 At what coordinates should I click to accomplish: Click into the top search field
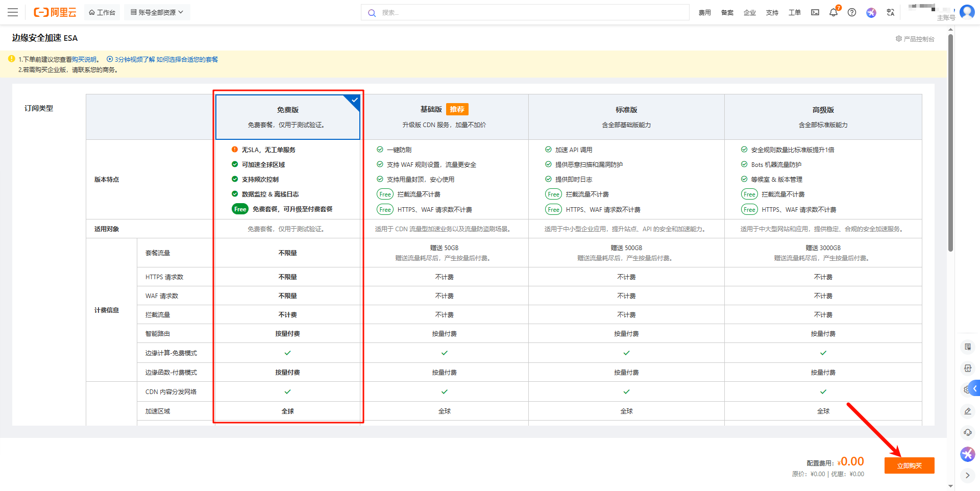(526, 12)
